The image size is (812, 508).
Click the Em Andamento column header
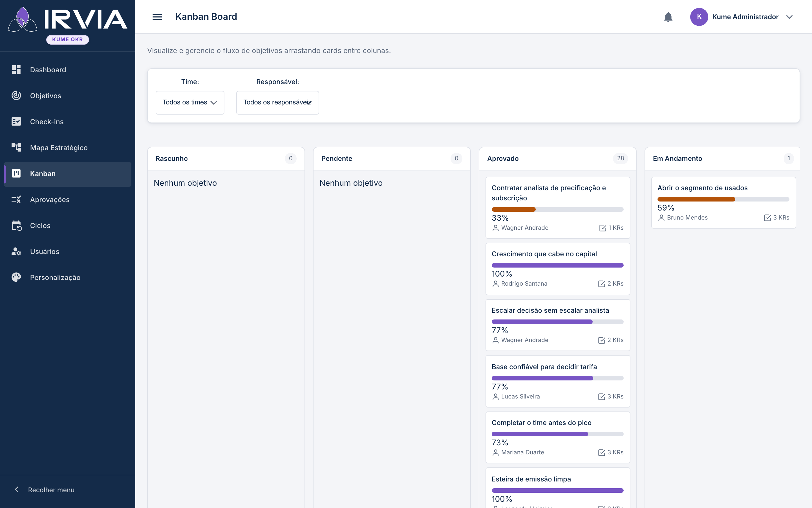pyautogui.click(x=722, y=158)
